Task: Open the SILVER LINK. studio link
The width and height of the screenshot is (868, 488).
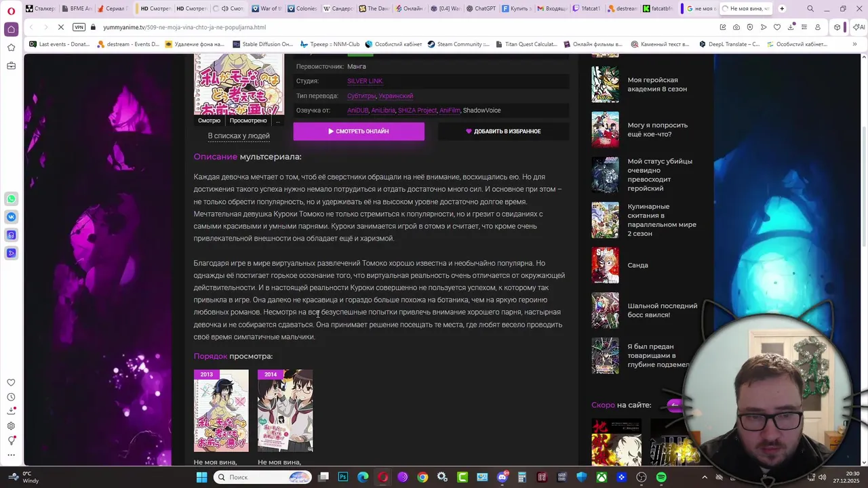Action: pyautogui.click(x=365, y=81)
